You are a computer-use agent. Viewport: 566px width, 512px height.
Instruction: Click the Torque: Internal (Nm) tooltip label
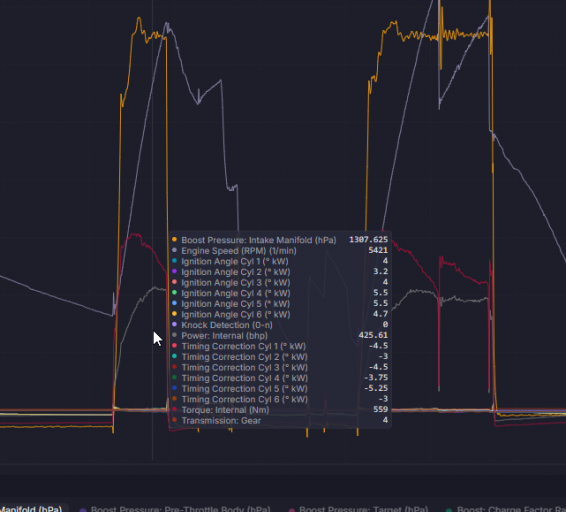(225, 410)
